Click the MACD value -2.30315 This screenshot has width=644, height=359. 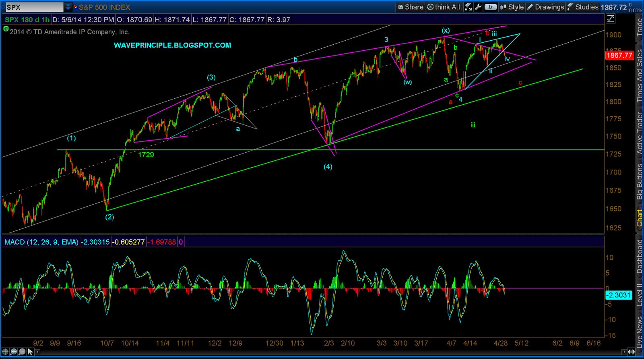(x=95, y=242)
